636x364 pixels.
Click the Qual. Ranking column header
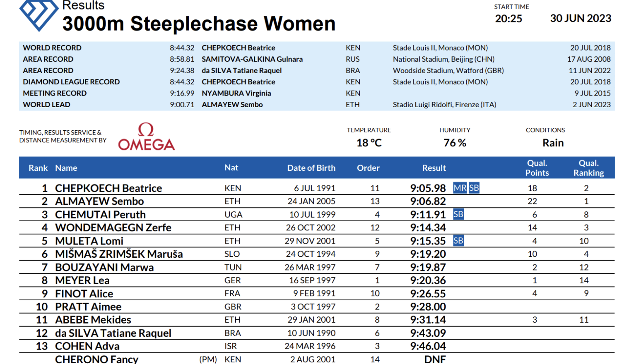coord(588,168)
